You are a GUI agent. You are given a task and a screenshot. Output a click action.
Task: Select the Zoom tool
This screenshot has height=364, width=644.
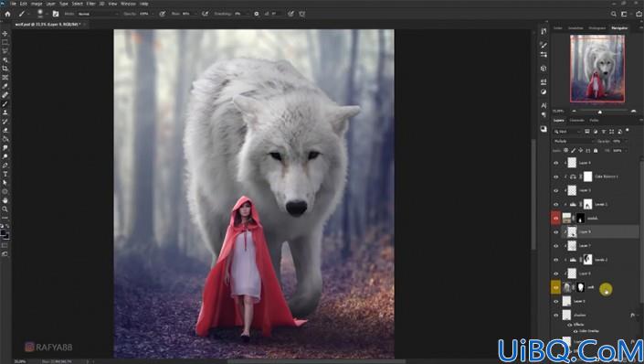(x=5, y=209)
